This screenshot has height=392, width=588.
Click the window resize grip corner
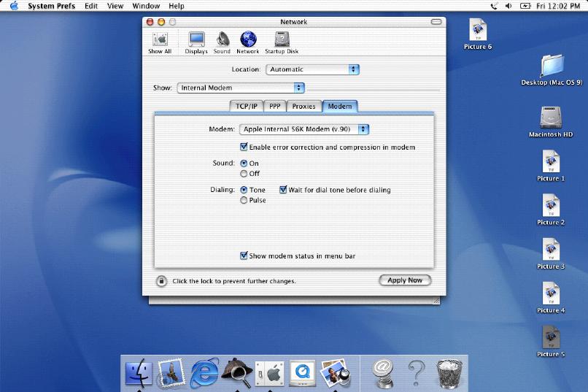tap(436, 301)
